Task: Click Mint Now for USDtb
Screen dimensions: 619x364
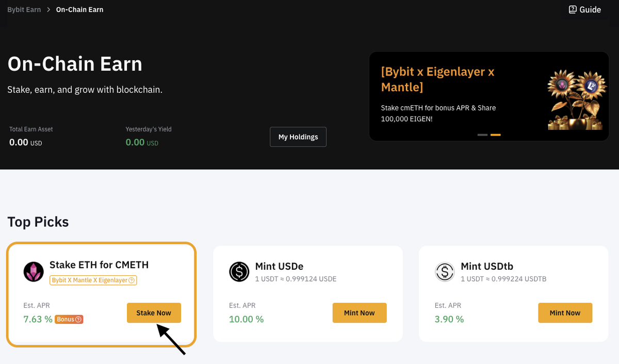Action: [565, 313]
